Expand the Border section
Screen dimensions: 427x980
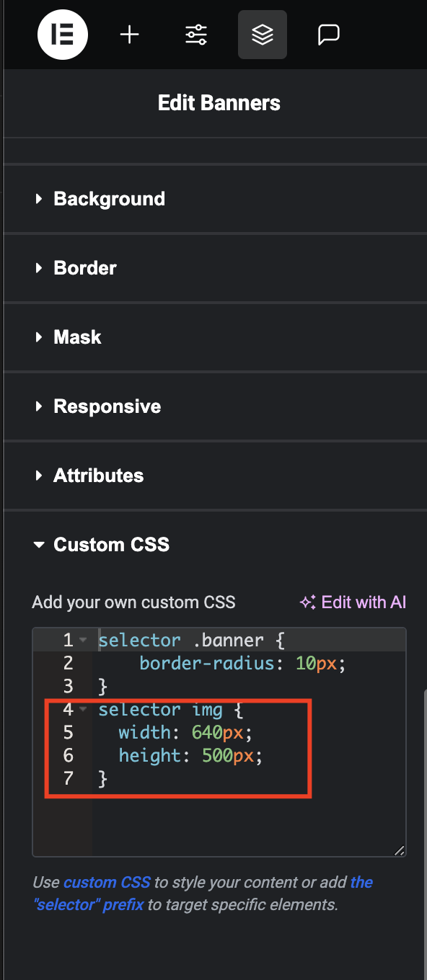(x=214, y=268)
